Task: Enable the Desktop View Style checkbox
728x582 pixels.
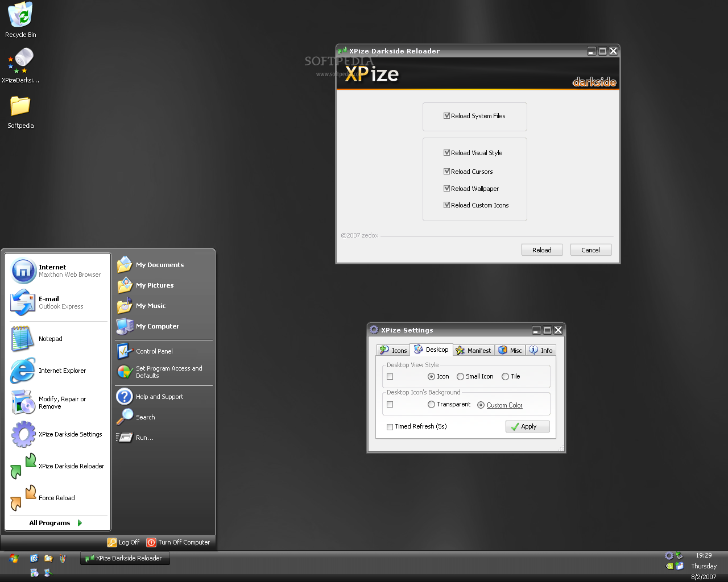Action: point(390,376)
